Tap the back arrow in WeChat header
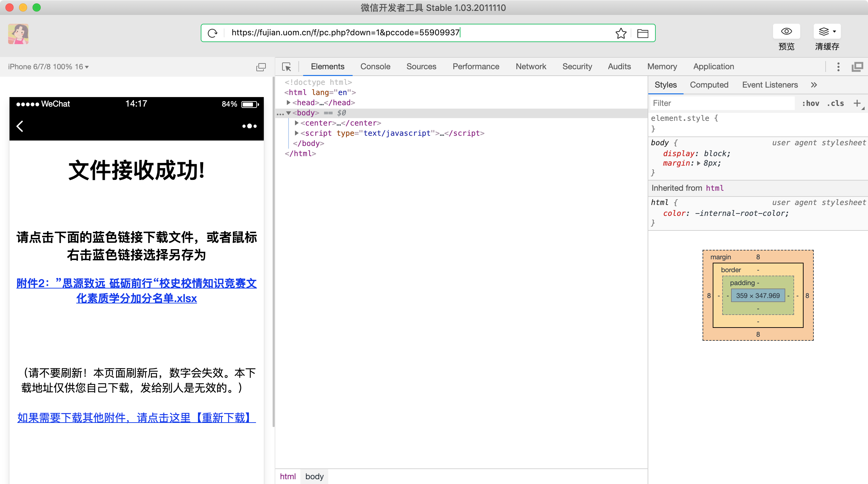This screenshot has height=484, width=868. pyautogui.click(x=20, y=126)
